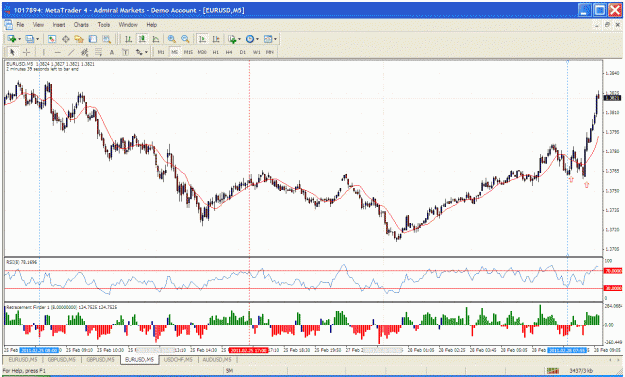
Task: Click the current price label 1.3821
Action: [x=613, y=98]
